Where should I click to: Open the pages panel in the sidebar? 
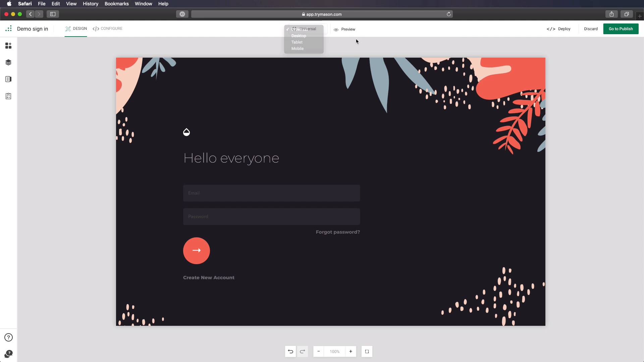click(x=8, y=79)
